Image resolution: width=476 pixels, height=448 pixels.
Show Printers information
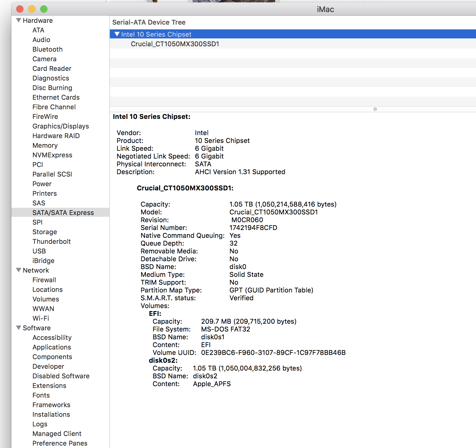tap(45, 193)
